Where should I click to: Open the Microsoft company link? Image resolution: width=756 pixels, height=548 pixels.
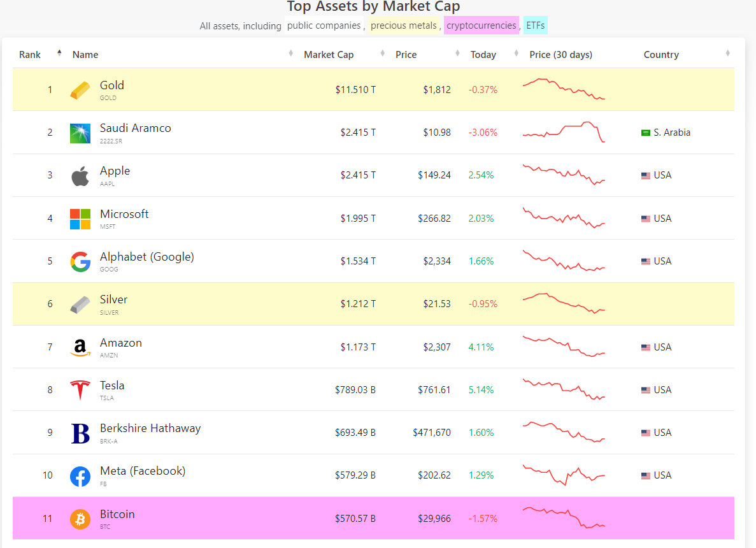coord(124,214)
